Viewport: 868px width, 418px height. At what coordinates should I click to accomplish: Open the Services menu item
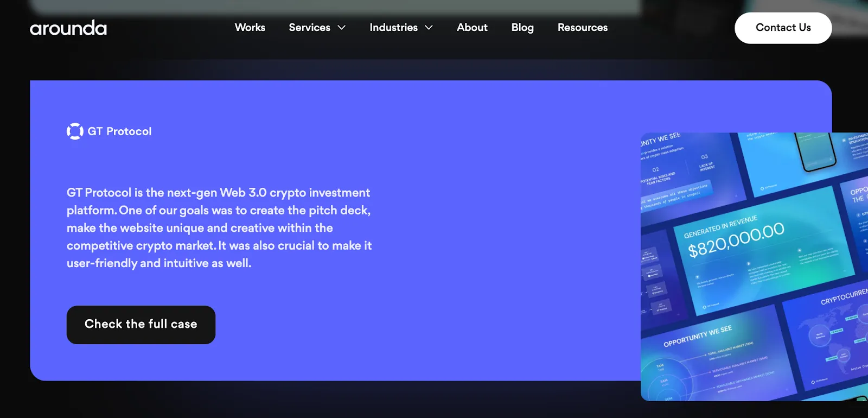[x=309, y=27]
